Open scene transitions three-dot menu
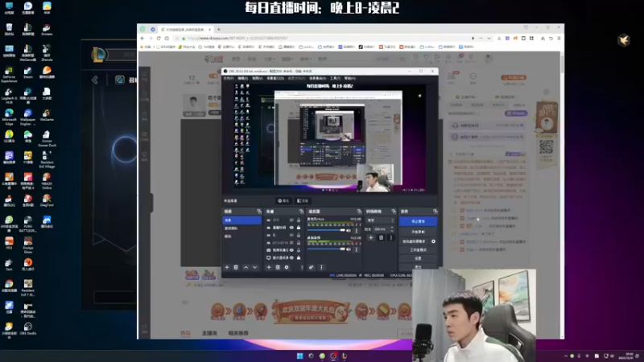The image size is (644, 362). click(391, 237)
